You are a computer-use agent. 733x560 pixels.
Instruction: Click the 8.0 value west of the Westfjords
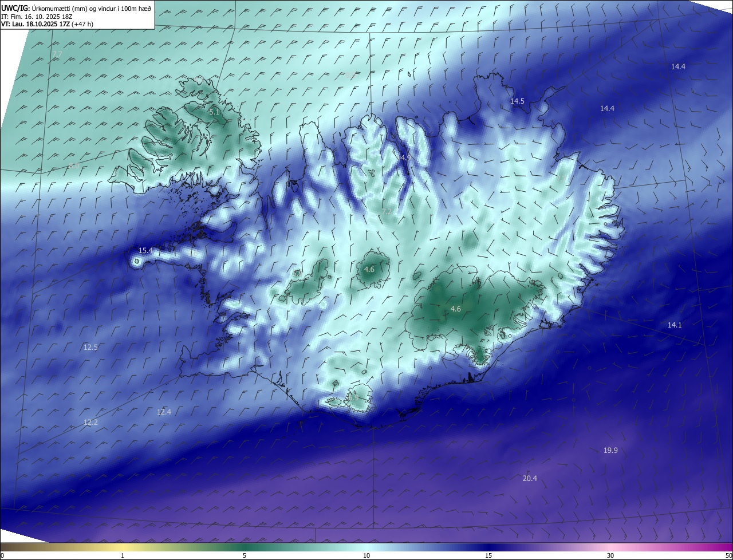click(x=73, y=166)
